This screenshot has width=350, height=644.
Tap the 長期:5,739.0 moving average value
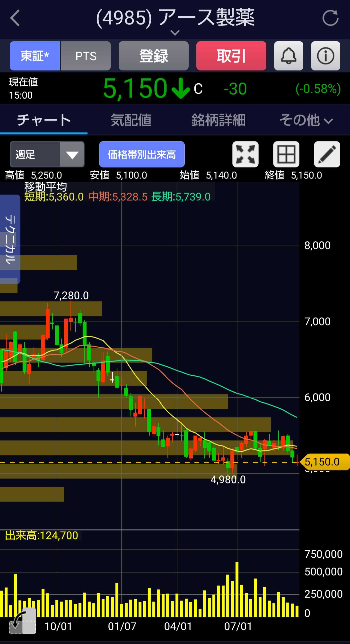[x=181, y=197]
